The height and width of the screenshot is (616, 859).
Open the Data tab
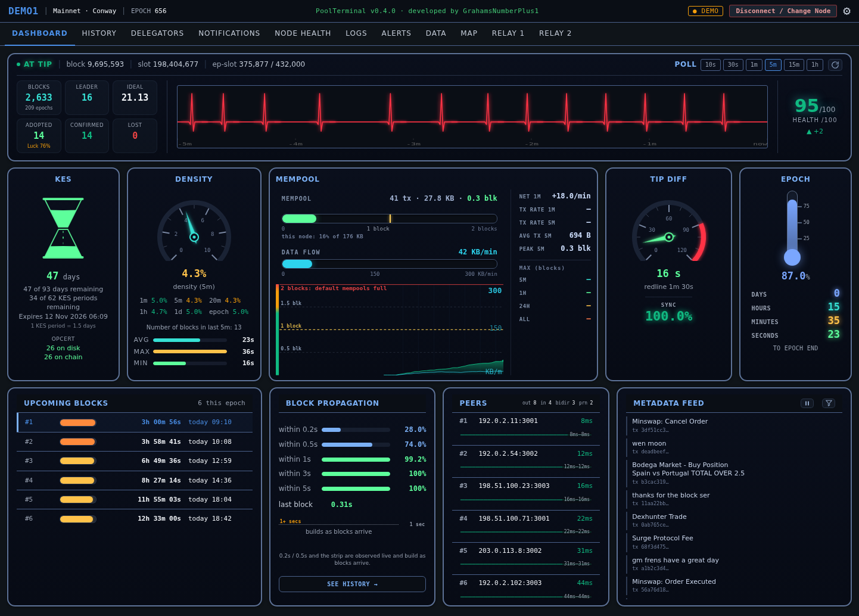point(436,33)
